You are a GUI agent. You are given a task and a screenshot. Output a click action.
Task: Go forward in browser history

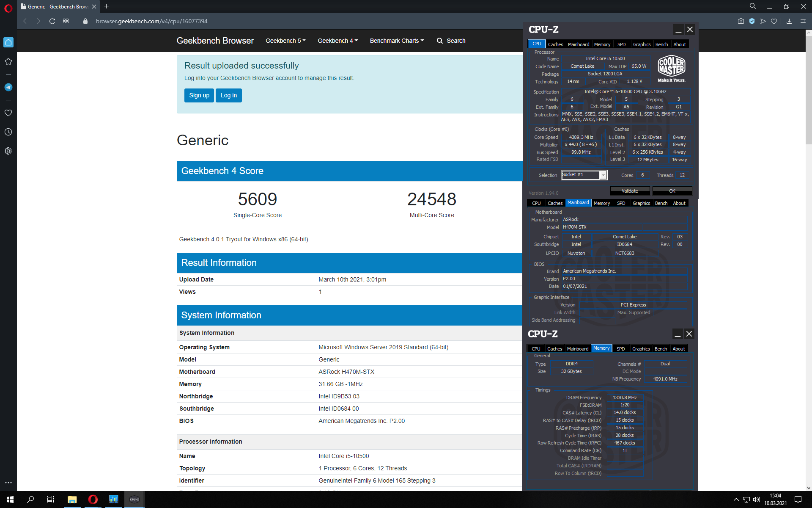click(38, 21)
